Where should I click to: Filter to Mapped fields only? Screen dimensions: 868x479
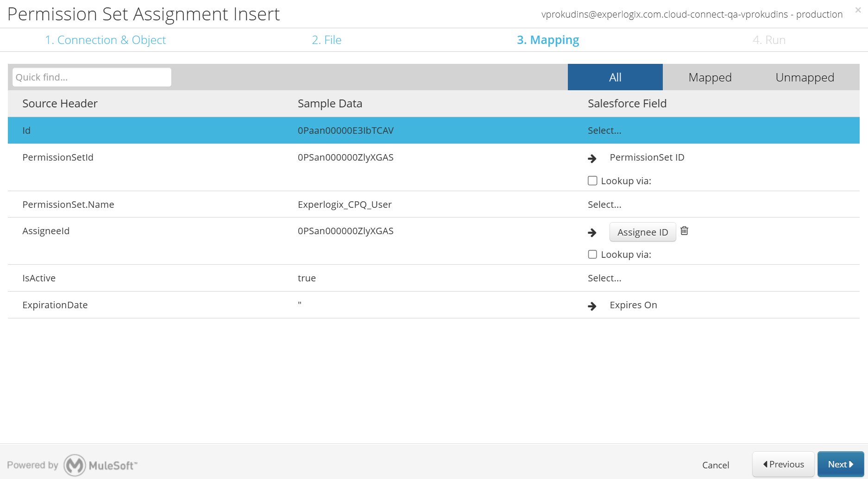(710, 77)
